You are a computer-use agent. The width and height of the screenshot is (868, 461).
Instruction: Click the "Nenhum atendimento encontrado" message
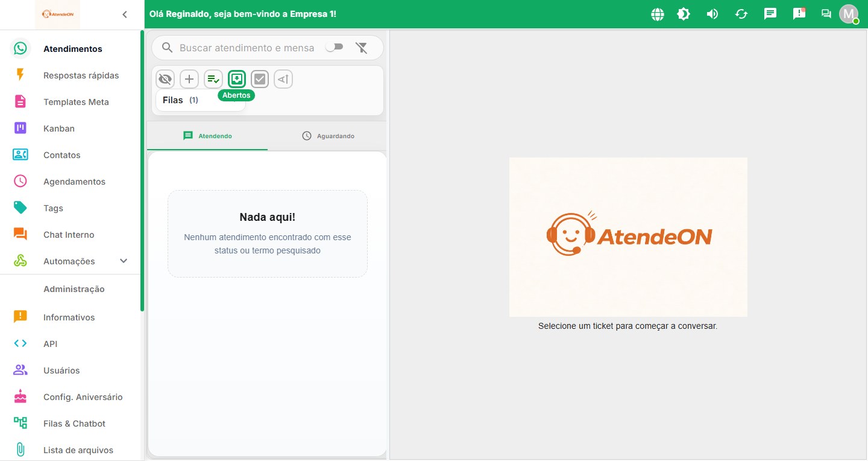pos(268,244)
